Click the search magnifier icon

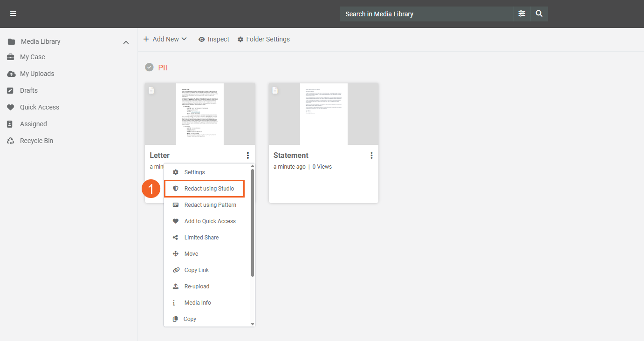539,14
